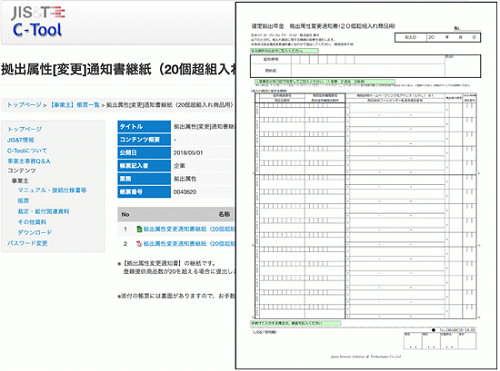Click the 記入日 date box on the form preview
Image resolution: width=500 pixels, height=371 pixels.
click(x=437, y=37)
